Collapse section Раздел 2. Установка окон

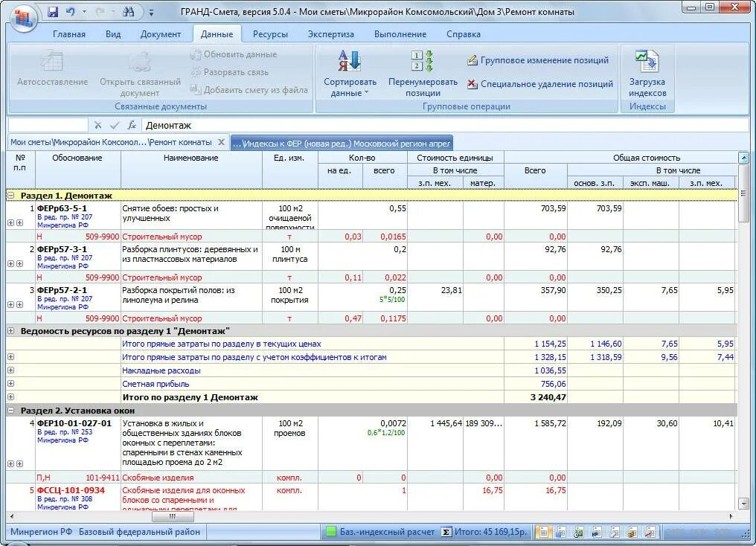pos(10,411)
